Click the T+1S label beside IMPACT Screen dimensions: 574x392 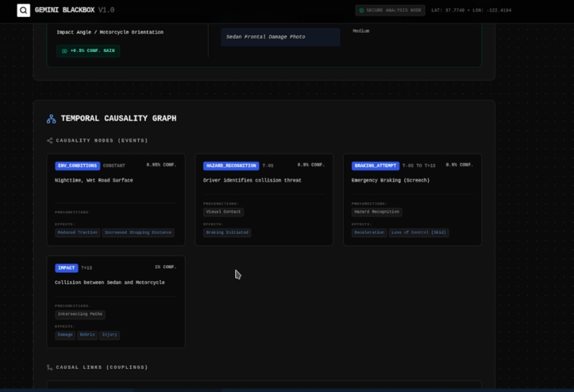pyautogui.click(x=87, y=268)
